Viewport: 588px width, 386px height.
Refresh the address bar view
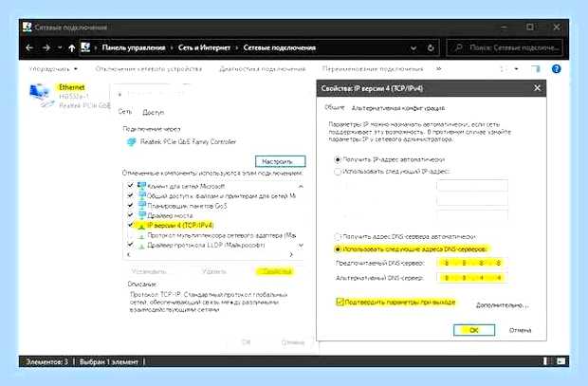431,47
